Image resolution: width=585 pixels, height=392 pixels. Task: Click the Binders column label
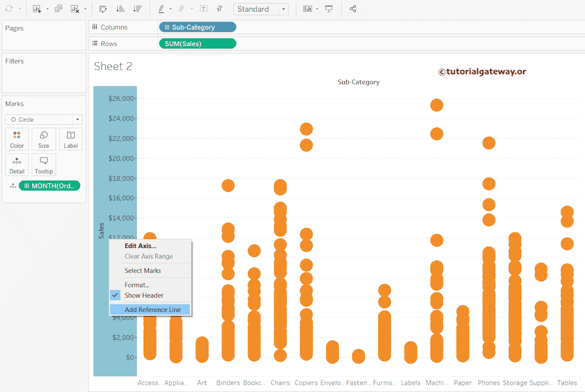coord(228,383)
